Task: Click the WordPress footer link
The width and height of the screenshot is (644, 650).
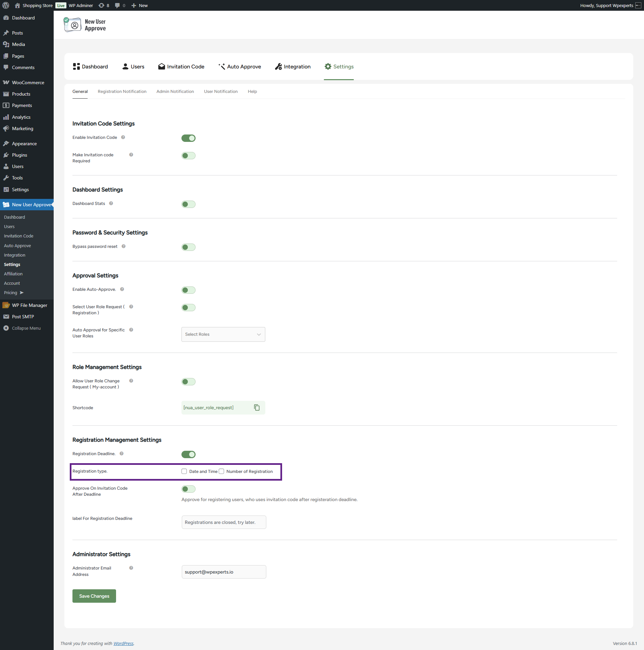Action: [x=123, y=643]
